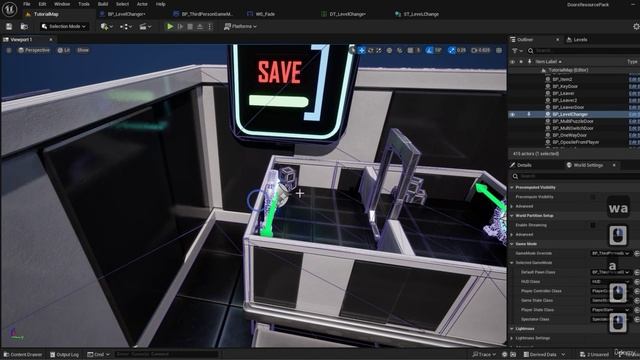Select BP_OneWayDoor in Outliner
Screen dimensions: 640x360
click(570, 135)
